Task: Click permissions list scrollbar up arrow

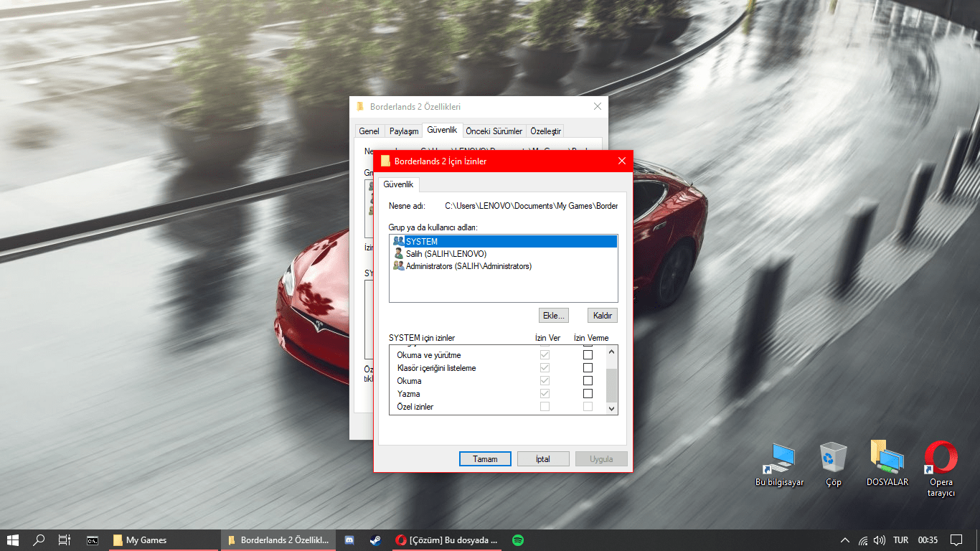Action: pyautogui.click(x=611, y=352)
